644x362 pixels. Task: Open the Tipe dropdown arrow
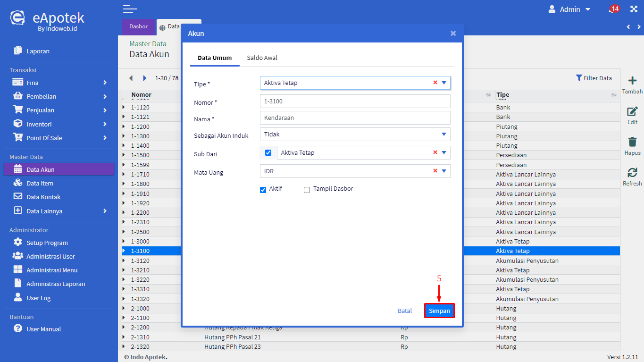coord(443,83)
